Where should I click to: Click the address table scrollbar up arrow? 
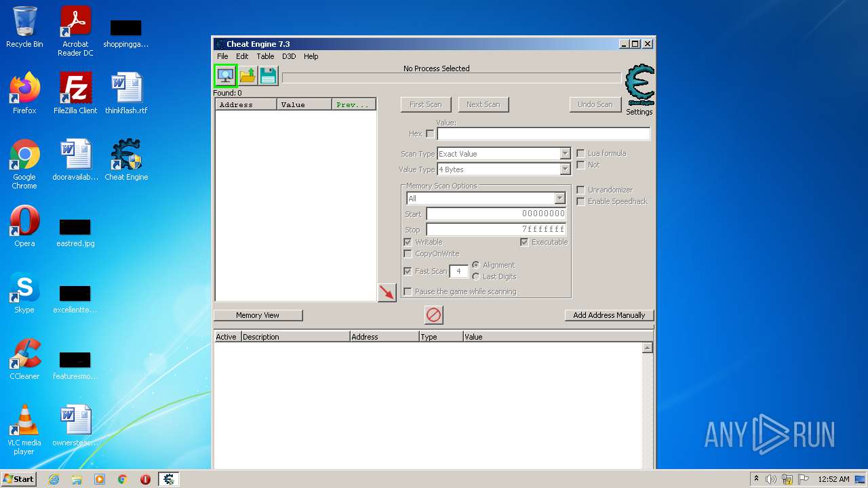pos(648,348)
